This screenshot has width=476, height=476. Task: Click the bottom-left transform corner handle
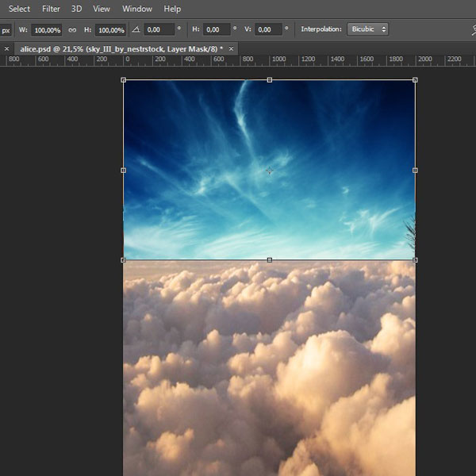tap(123, 260)
